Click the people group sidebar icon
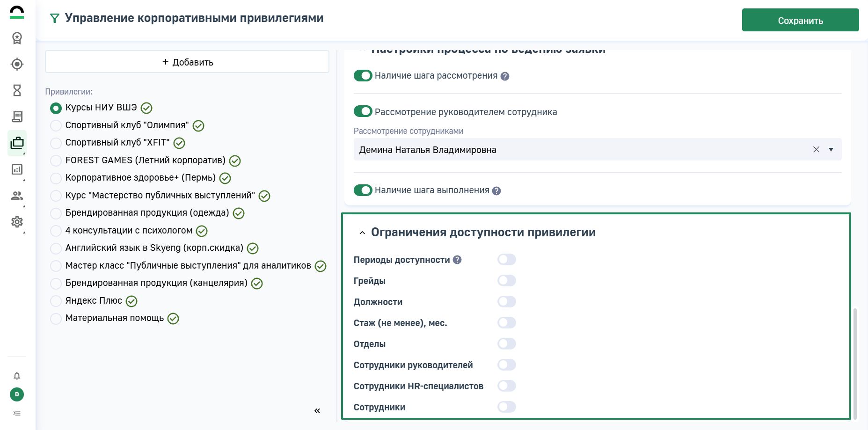 pos(17,196)
